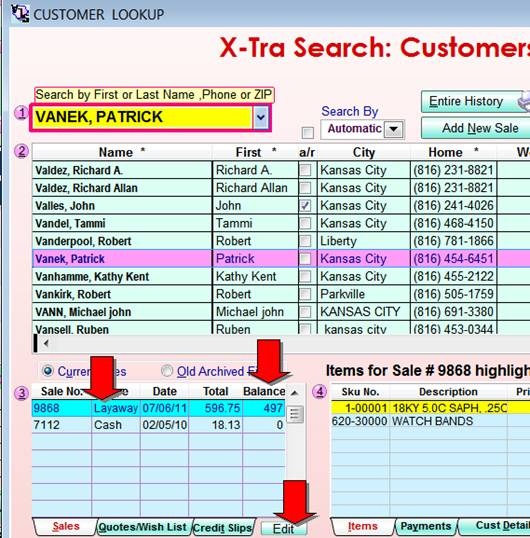Sort customers by Name column header
This screenshot has width=530, height=538.
122,152
